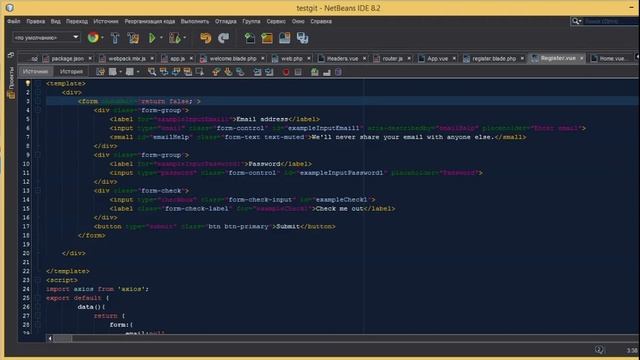Open the Проекты side panel button

(x=11, y=84)
